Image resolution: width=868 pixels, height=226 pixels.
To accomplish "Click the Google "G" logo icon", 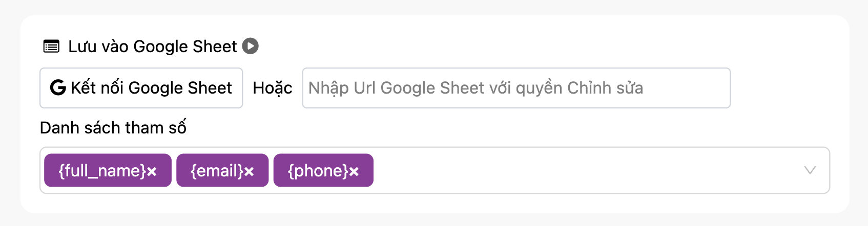I will (58, 88).
